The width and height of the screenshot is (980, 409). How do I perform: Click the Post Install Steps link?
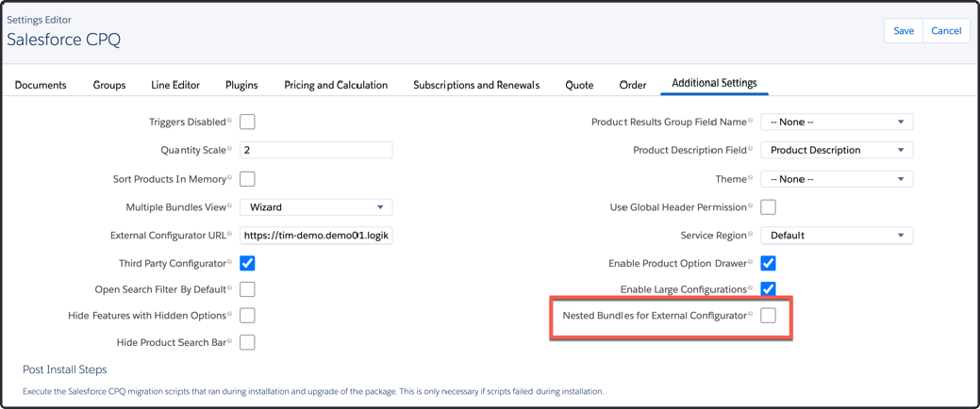click(65, 369)
